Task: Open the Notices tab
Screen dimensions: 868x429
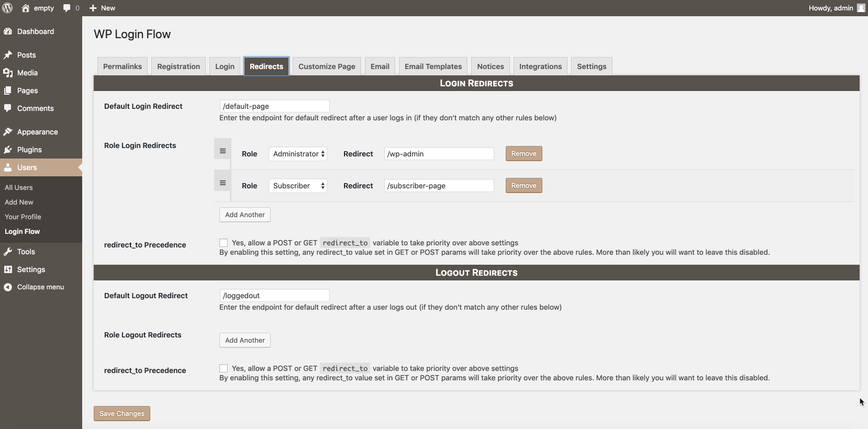Action: coord(491,66)
